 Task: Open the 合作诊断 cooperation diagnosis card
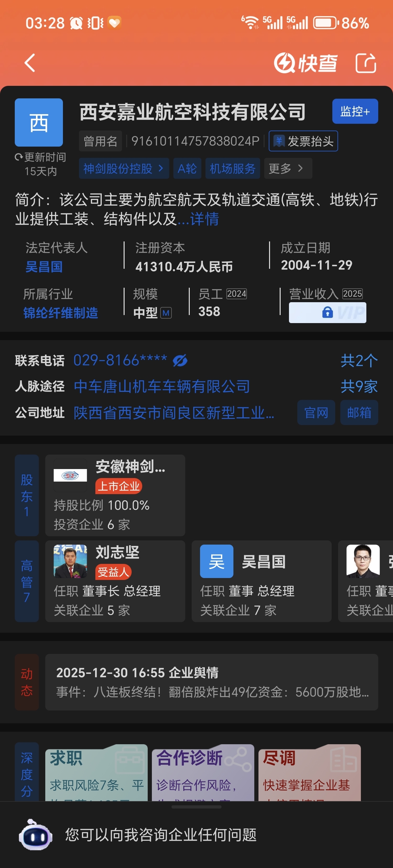coord(203,773)
